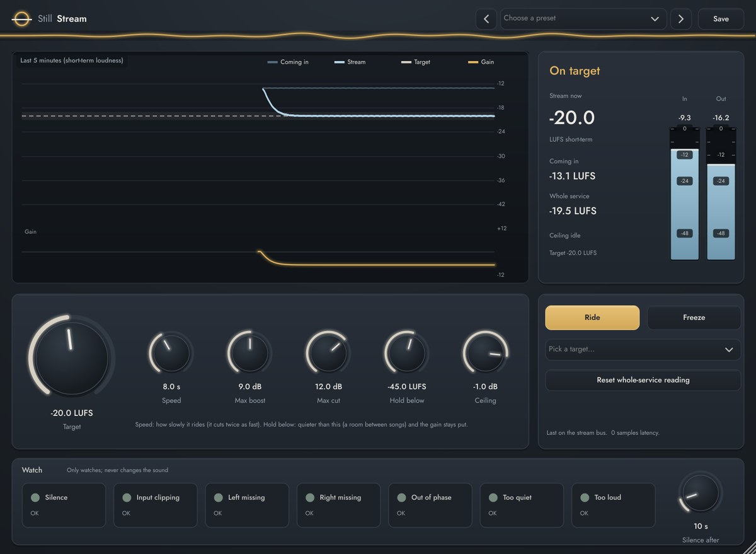Click the Last 5 minutes graph label
The width and height of the screenshot is (756, 554).
coord(72,61)
